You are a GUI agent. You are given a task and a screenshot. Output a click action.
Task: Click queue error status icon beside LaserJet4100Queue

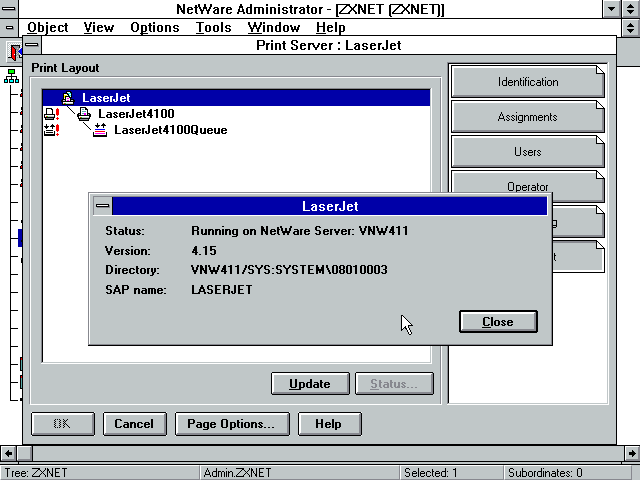coord(52,130)
